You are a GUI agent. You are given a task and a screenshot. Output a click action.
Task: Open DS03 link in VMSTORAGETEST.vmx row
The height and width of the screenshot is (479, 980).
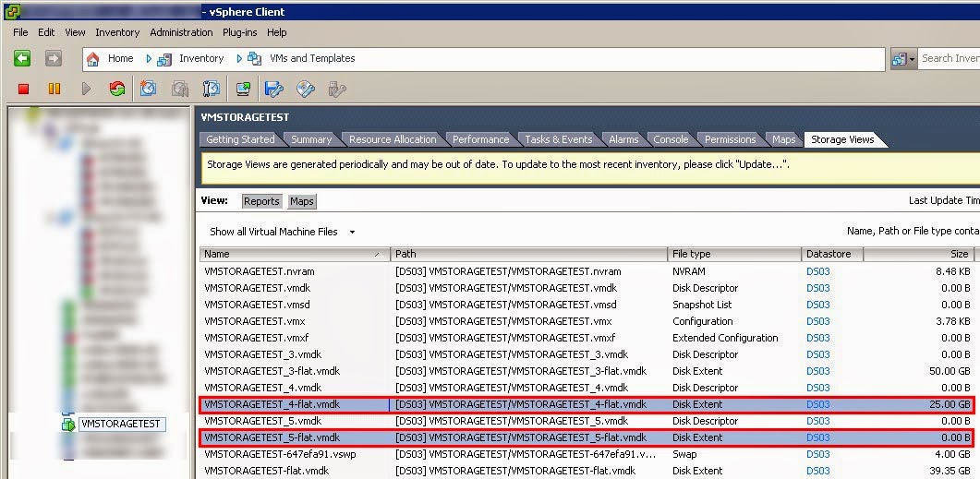[x=818, y=321]
